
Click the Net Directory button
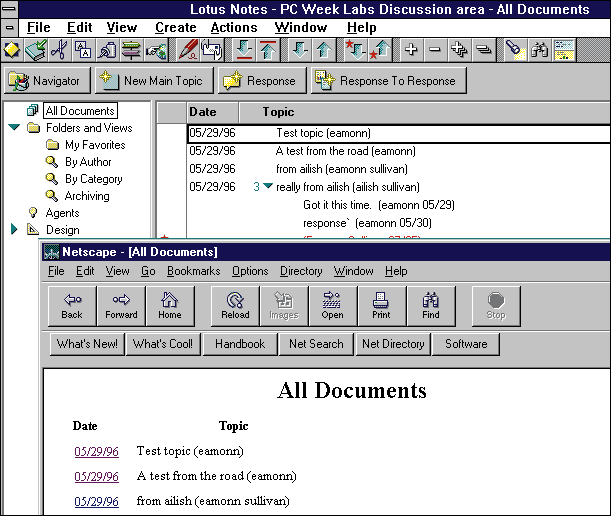393,344
